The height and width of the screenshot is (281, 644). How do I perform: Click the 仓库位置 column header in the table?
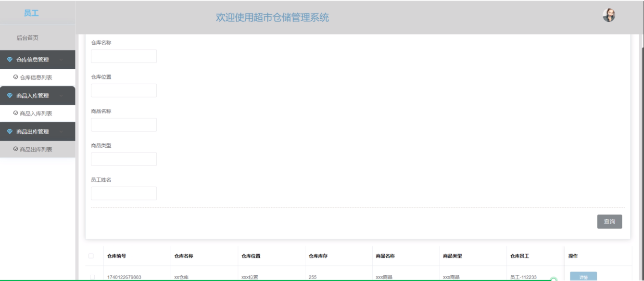coord(251,256)
